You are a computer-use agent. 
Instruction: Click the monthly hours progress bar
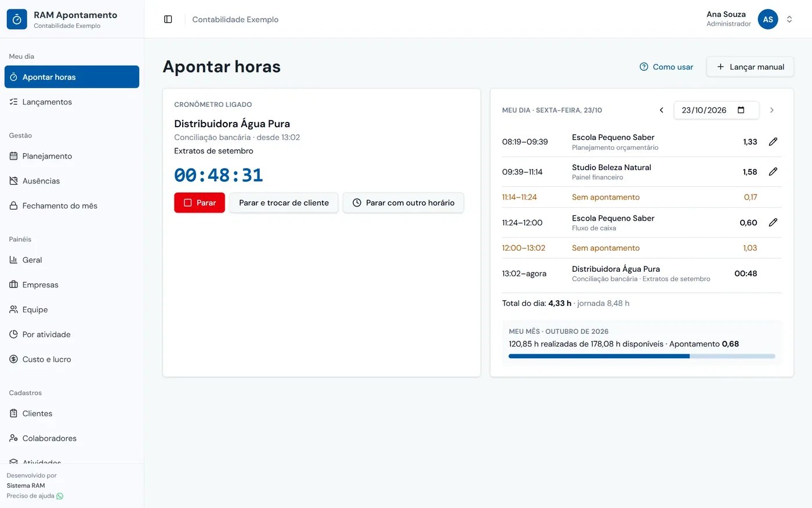[x=641, y=356]
